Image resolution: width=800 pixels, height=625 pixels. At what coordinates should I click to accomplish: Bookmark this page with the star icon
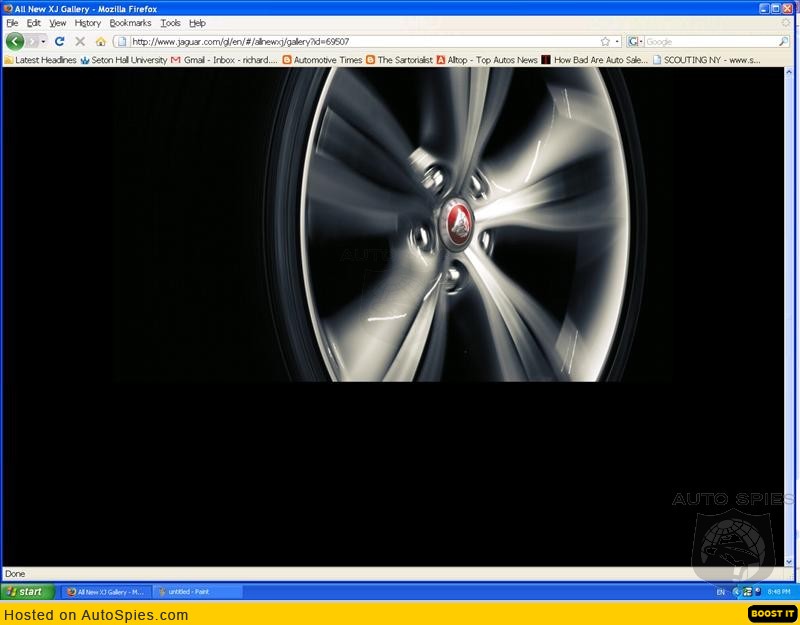pyautogui.click(x=605, y=41)
